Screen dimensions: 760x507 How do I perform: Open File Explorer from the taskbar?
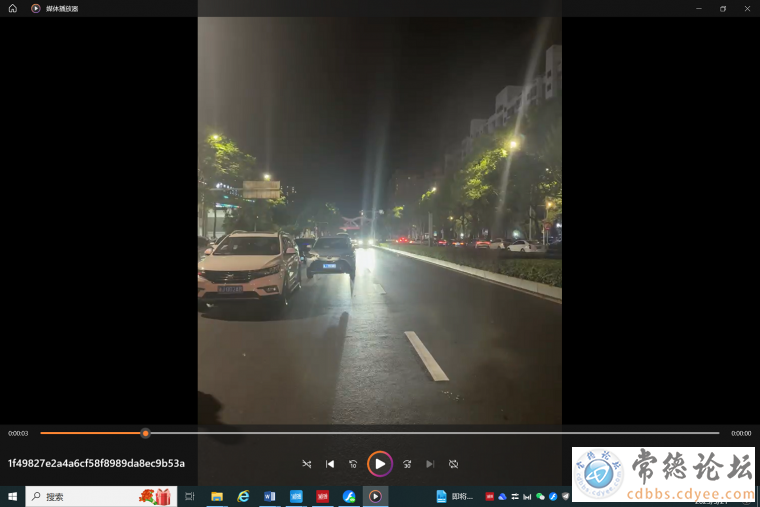(217, 496)
